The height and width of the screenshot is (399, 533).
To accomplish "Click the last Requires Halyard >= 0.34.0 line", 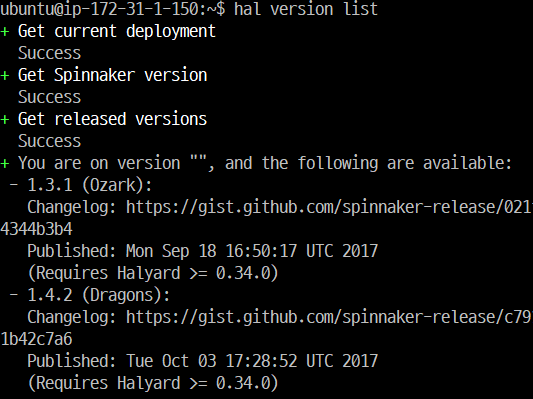I will click(x=153, y=383).
